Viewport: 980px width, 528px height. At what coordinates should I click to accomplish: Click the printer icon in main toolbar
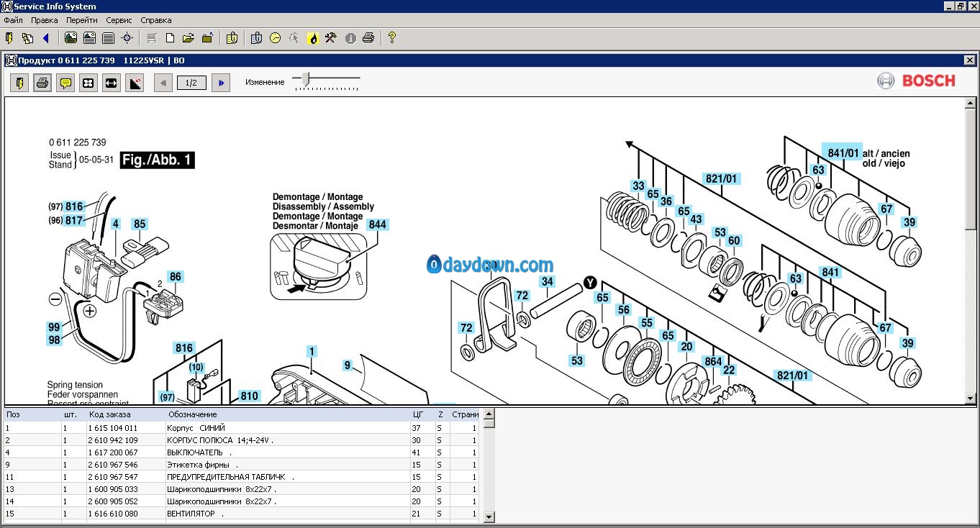click(368, 38)
